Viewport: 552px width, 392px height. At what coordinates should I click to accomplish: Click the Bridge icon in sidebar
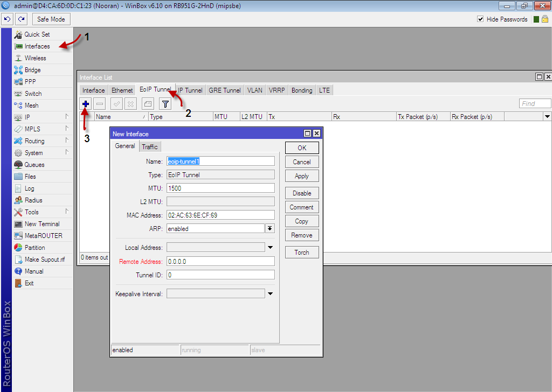[18, 70]
